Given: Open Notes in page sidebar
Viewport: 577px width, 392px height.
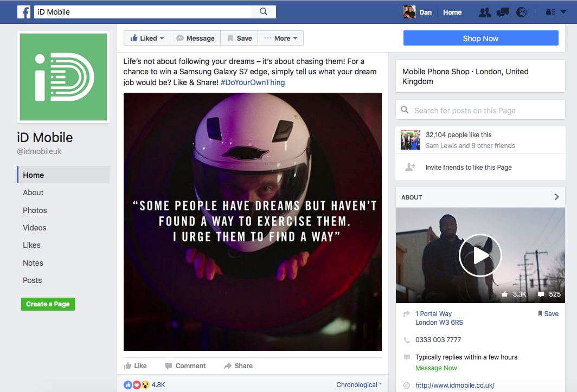Looking at the screenshot, I should (x=33, y=263).
